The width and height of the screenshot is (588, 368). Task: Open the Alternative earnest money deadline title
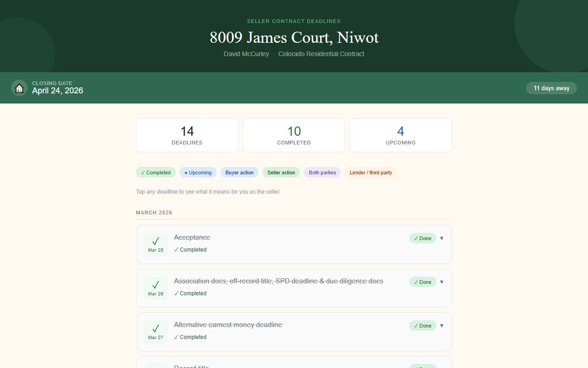(x=228, y=325)
